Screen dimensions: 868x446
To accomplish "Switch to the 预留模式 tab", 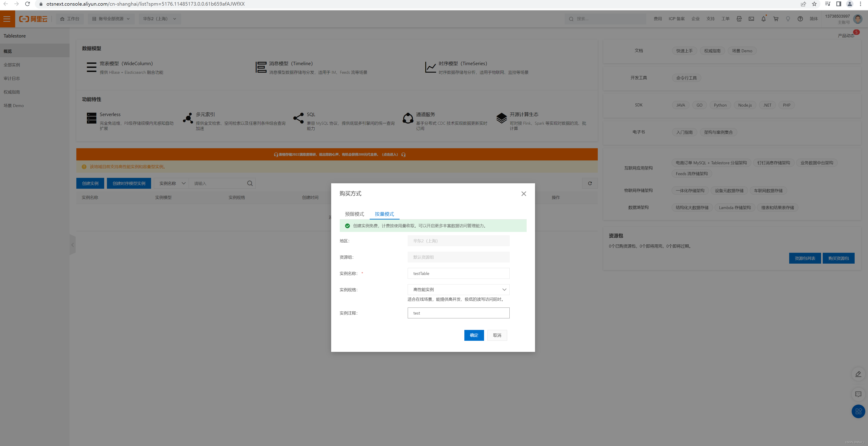I will pos(354,214).
